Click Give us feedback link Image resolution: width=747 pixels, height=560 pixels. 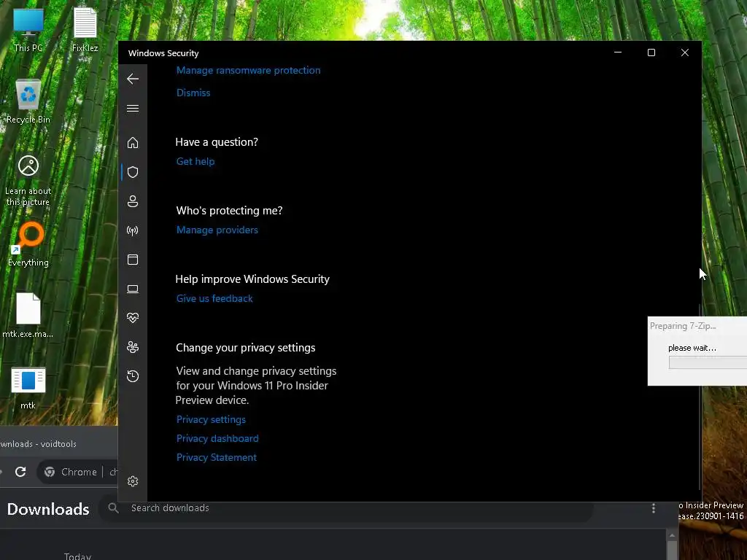click(x=214, y=298)
